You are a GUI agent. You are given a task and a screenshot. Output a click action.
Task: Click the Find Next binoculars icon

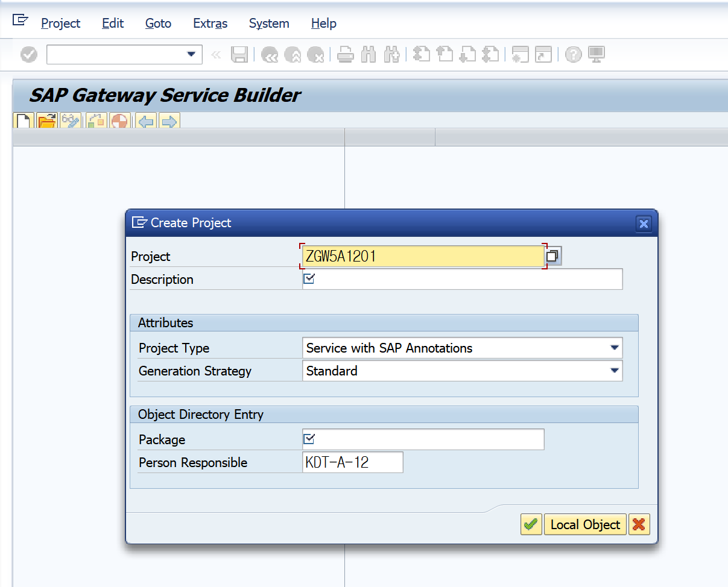tap(391, 55)
